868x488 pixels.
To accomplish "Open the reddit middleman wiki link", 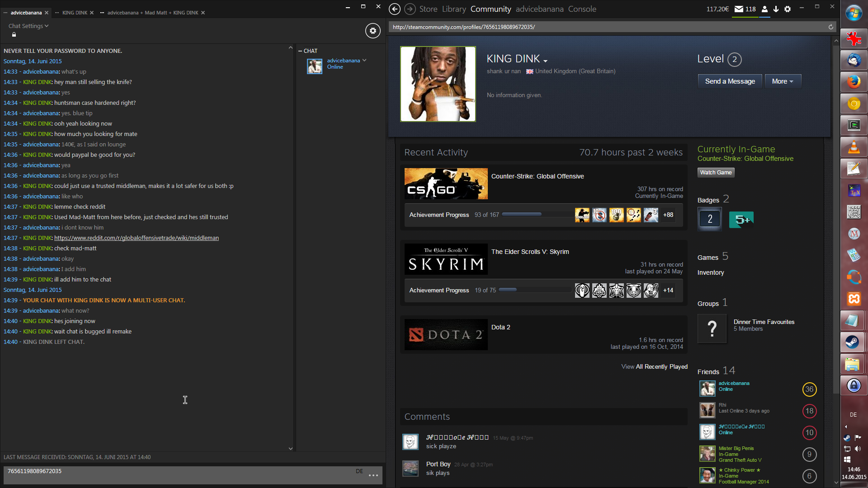I will click(137, 238).
